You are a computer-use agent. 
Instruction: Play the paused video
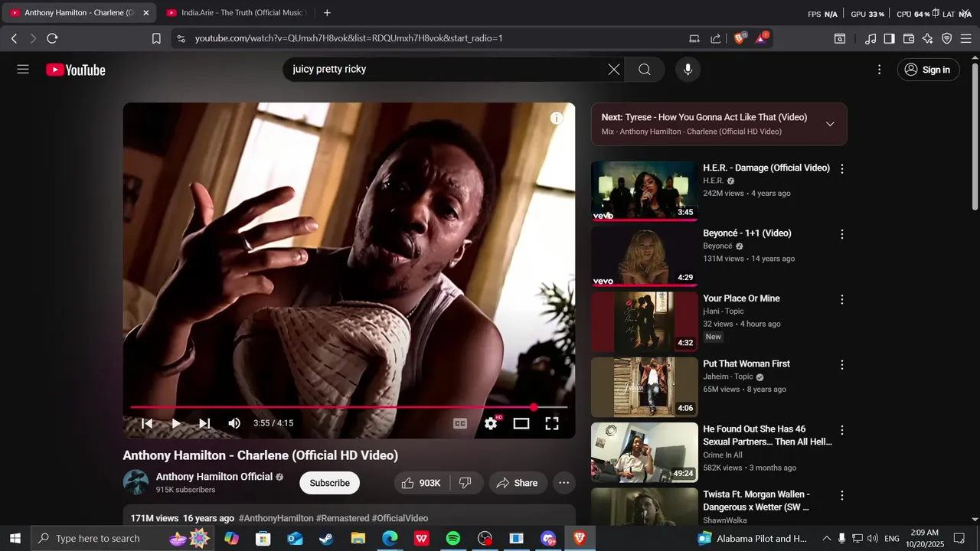[176, 423]
